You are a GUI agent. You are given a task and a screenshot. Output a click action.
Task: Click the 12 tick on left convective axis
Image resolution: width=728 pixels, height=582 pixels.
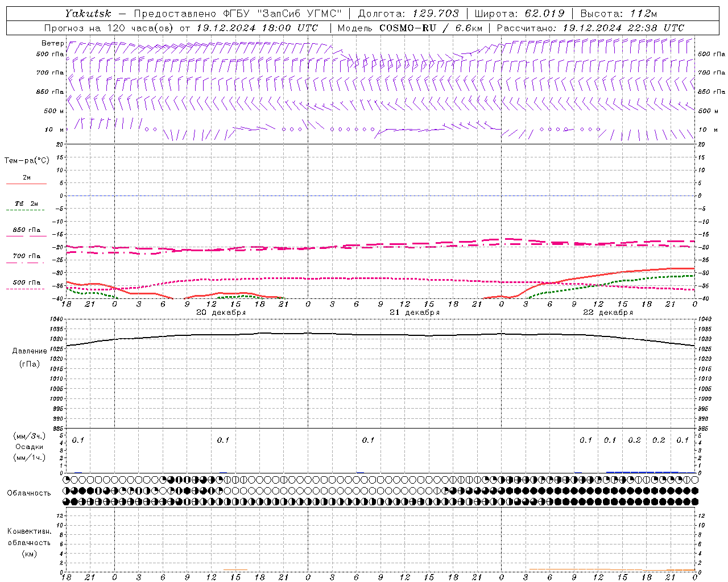point(61,516)
